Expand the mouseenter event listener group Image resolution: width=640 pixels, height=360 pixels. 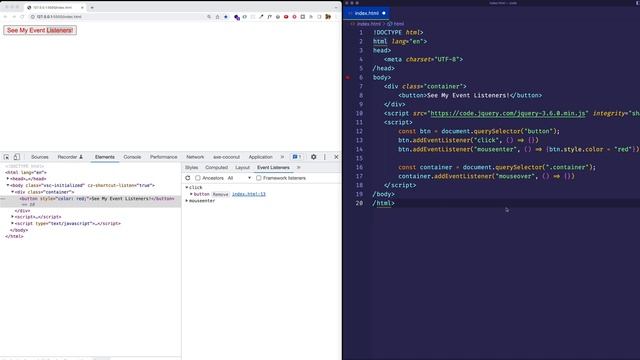pos(187,201)
